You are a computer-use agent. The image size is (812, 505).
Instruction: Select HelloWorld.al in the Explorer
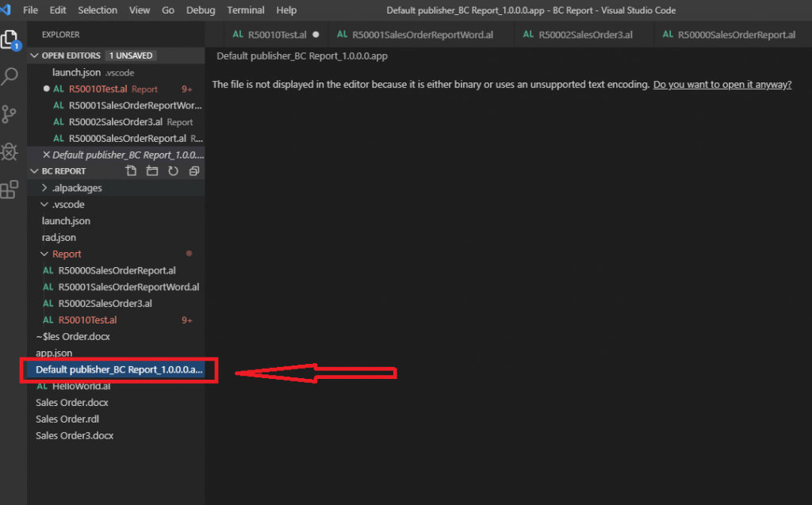coord(76,385)
